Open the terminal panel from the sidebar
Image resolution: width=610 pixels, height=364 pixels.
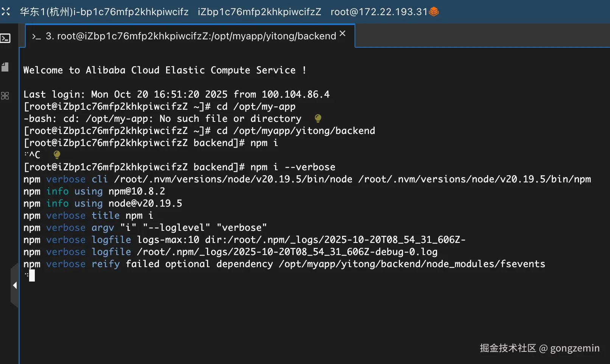(x=5, y=38)
